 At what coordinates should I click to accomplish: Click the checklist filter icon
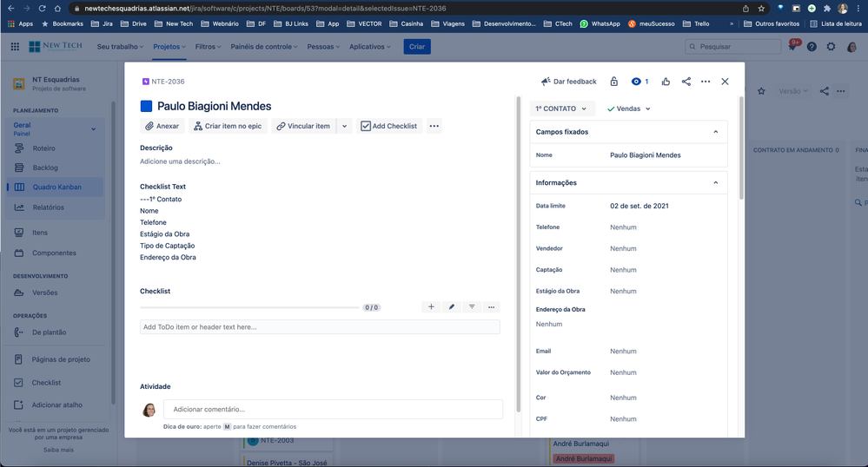[x=472, y=307]
